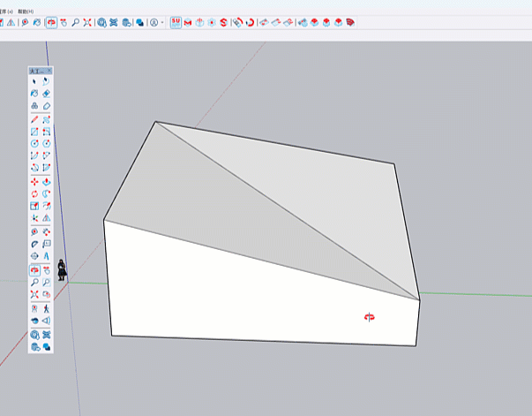532x416 pixels.
Task: Click the Text label tool
Action: pyautogui.click(x=46, y=244)
